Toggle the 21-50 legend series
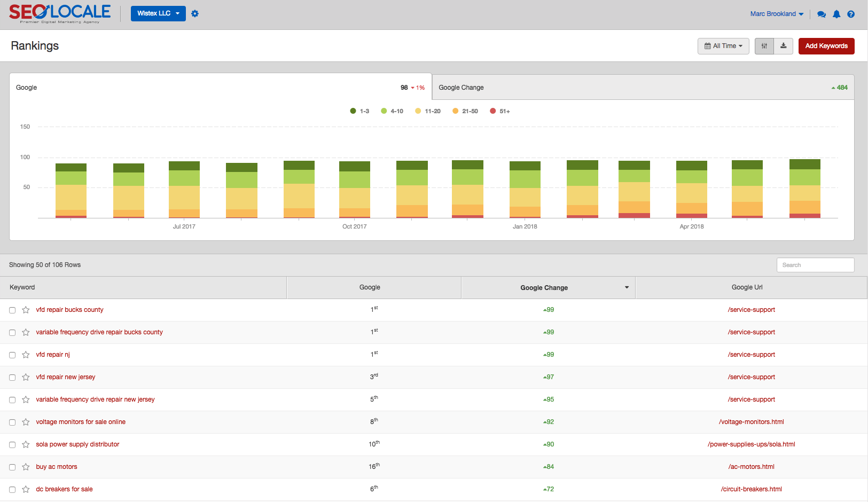 465,111
